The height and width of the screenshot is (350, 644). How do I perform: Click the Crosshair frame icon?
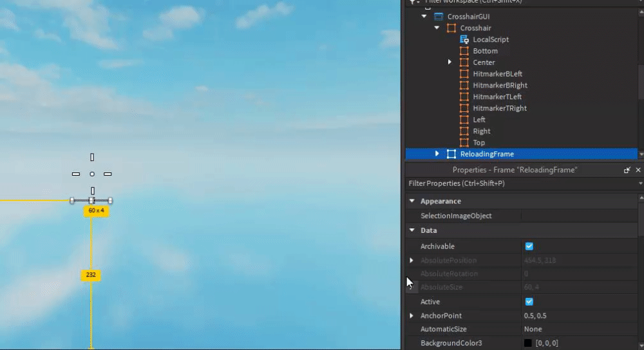[451, 28]
